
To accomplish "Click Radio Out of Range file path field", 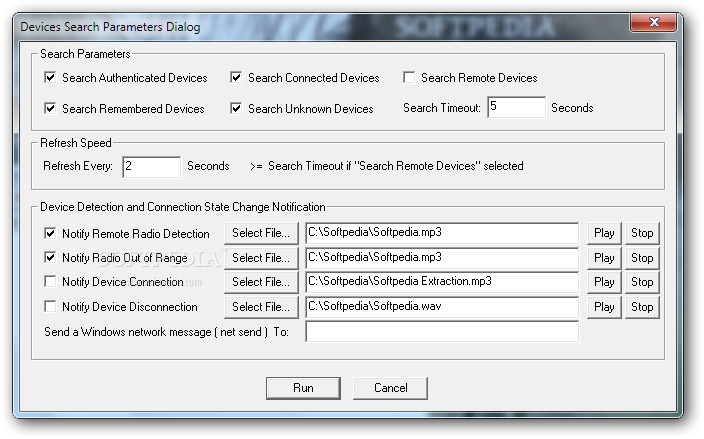I will click(442, 258).
